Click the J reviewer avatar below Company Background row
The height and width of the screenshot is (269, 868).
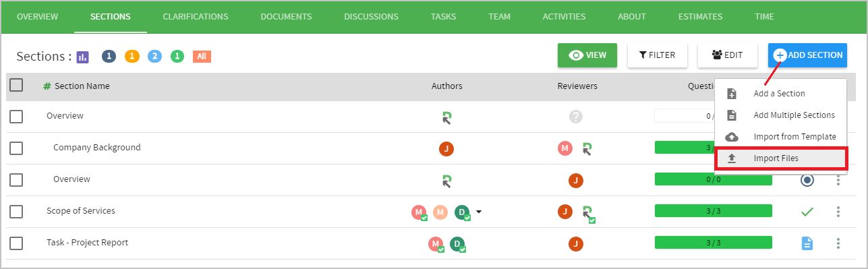pyautogui.click(x=575, y=180)
